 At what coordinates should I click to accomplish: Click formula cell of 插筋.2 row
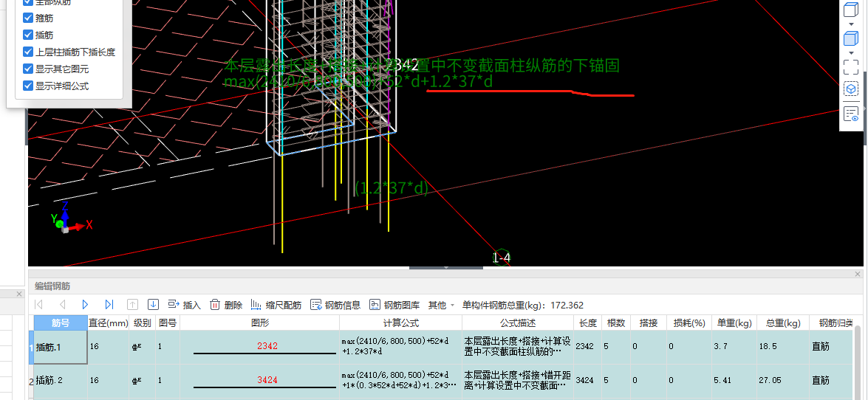coord(401,380)
